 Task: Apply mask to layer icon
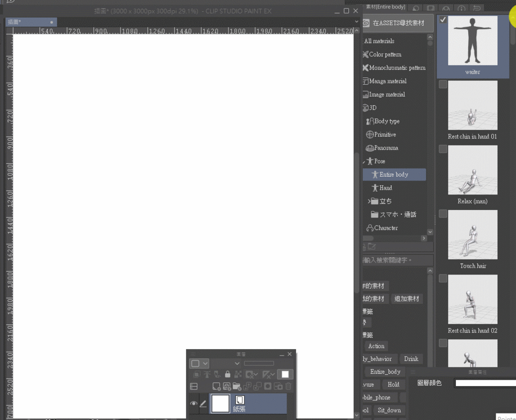[278, 386]
